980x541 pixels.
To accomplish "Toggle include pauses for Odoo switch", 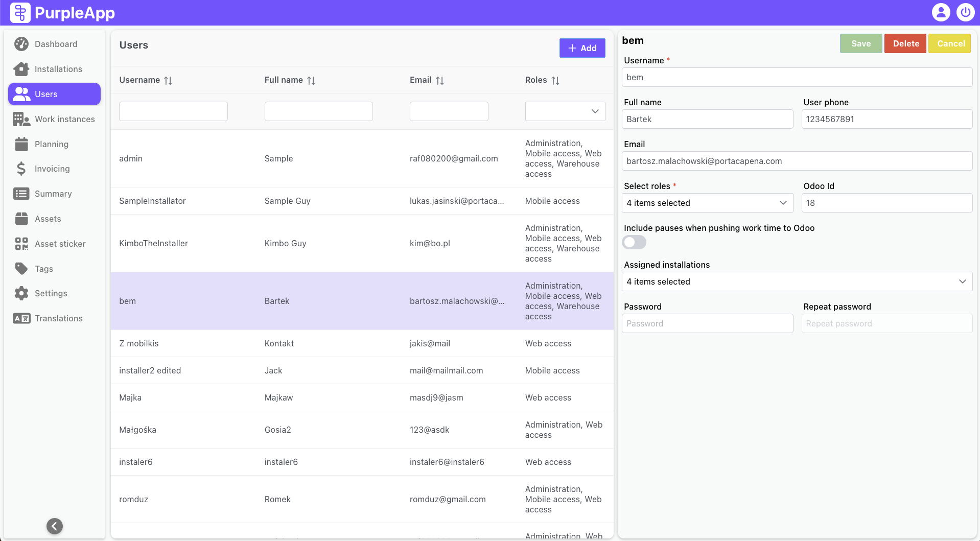I will click(634, 242).
